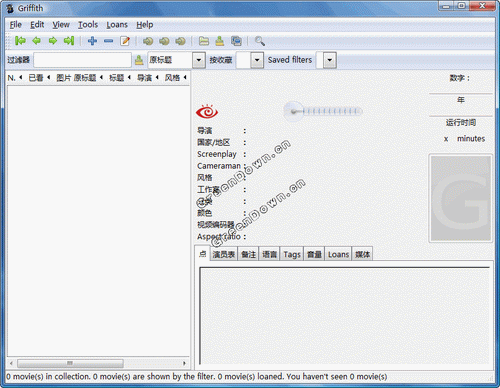Viewport: 500px width, 388px height.
Task: Click the grey G poster thumbnail
Action: [x=461, y=198]
